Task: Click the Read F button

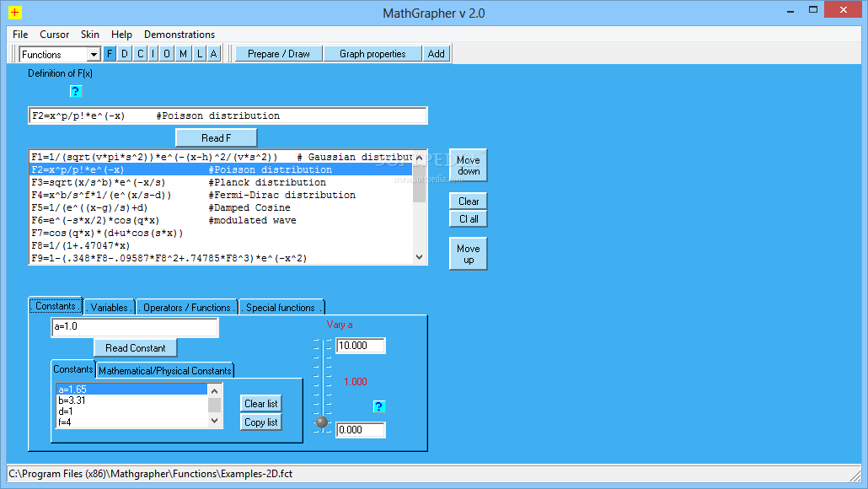Action: (x=217, y=138)
